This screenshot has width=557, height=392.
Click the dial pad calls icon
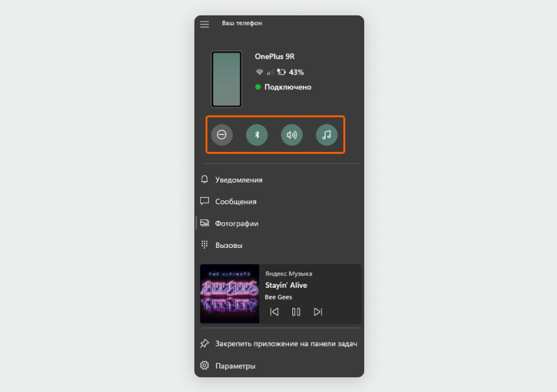(x=204, y=245)
